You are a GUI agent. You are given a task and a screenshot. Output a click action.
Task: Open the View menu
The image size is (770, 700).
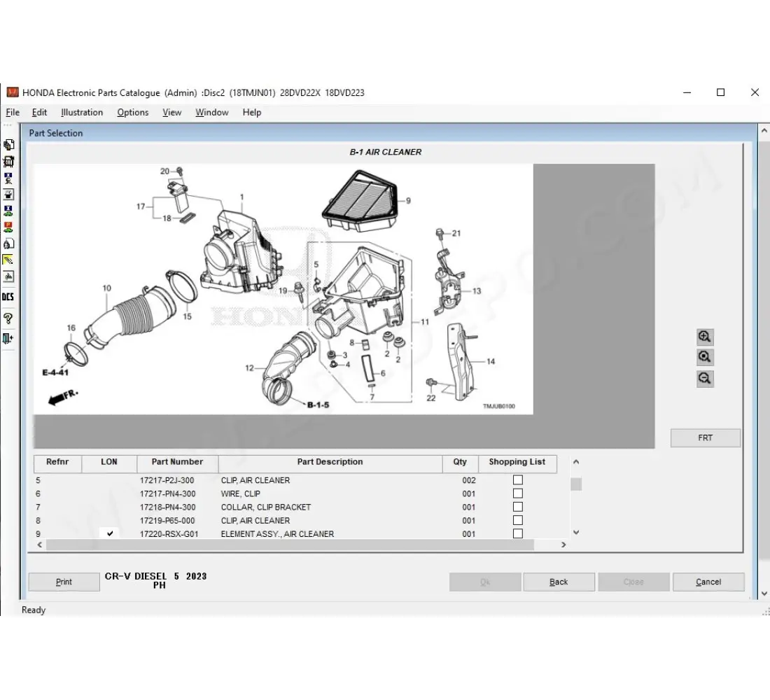coord(172,113)
